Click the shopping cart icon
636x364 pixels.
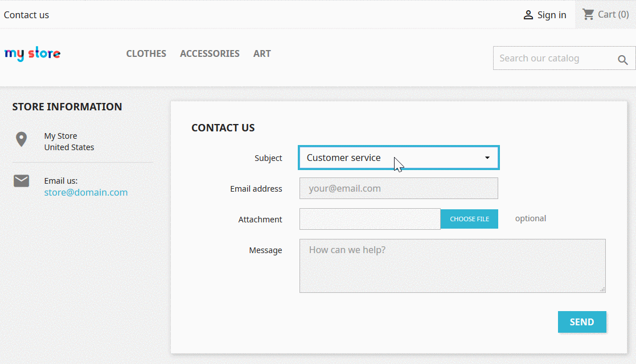[588, 14]
